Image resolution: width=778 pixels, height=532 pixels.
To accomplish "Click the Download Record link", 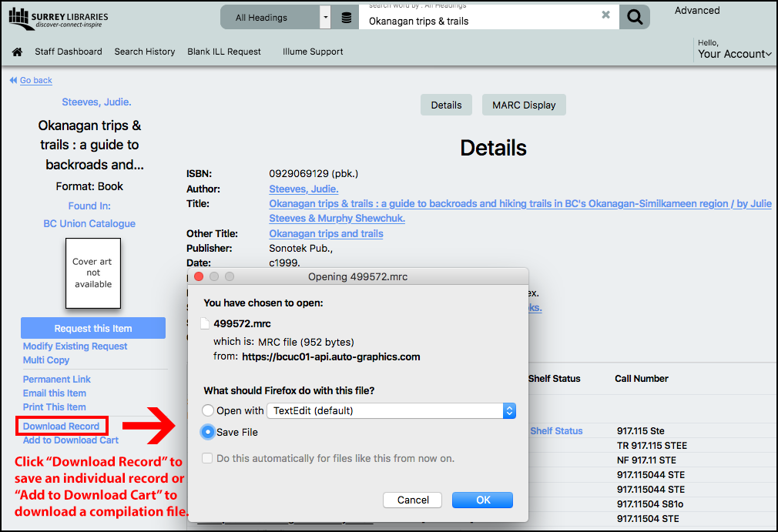I will [62, 427].
